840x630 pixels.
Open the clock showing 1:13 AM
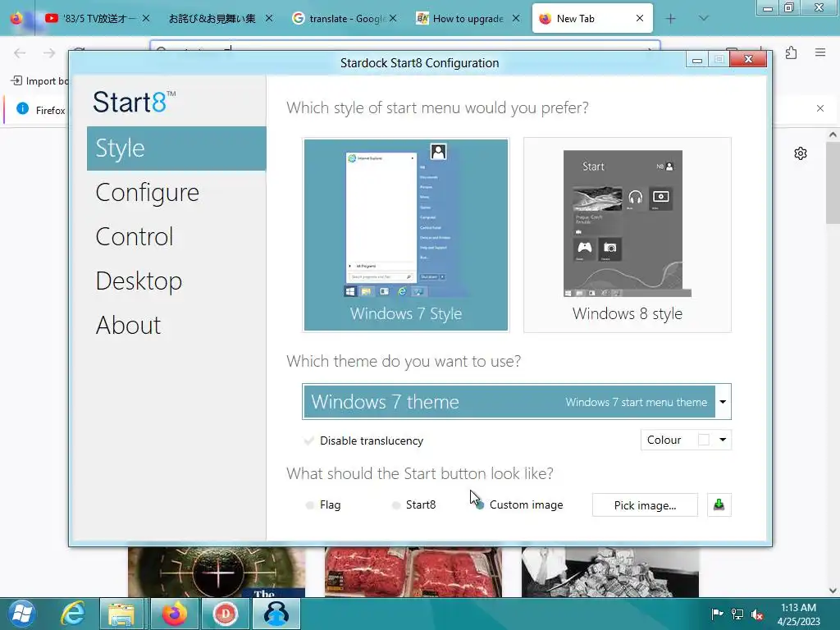click(798, 614)
